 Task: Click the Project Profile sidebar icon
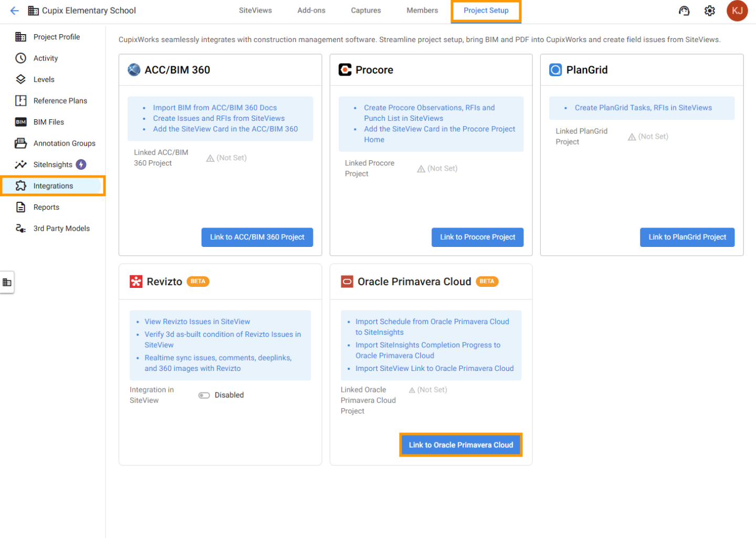21,37
